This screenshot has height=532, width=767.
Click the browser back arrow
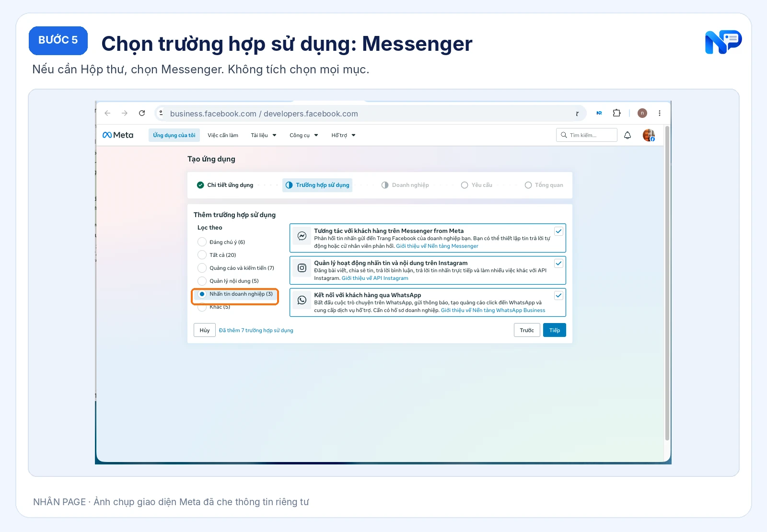pos(107,113)
